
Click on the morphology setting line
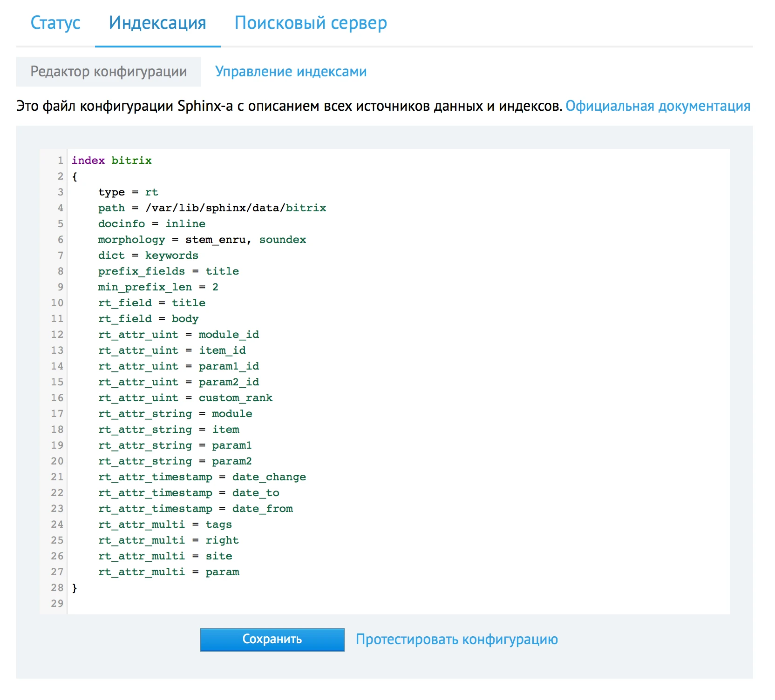click(x=202, y=240)
